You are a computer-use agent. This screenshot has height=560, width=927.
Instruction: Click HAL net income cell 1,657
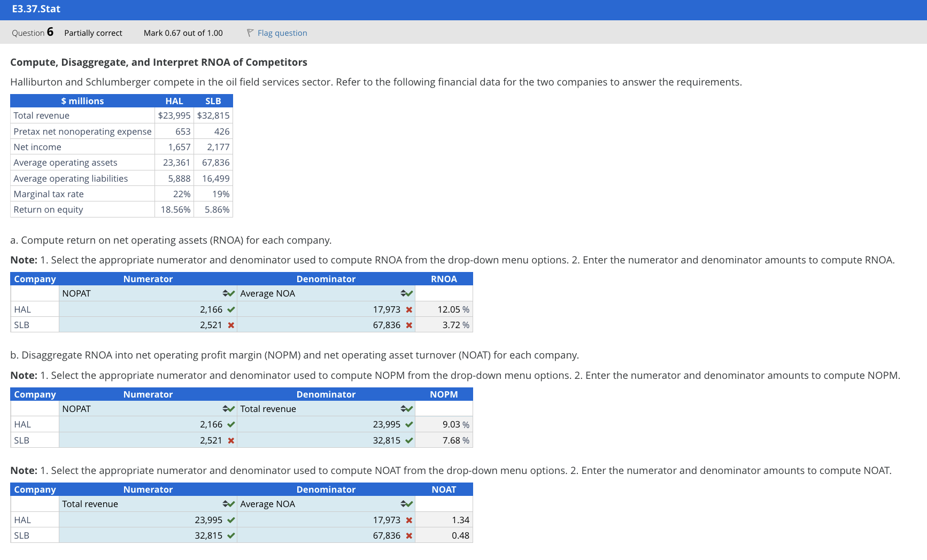pyautogui.click(x=174, y=147)
